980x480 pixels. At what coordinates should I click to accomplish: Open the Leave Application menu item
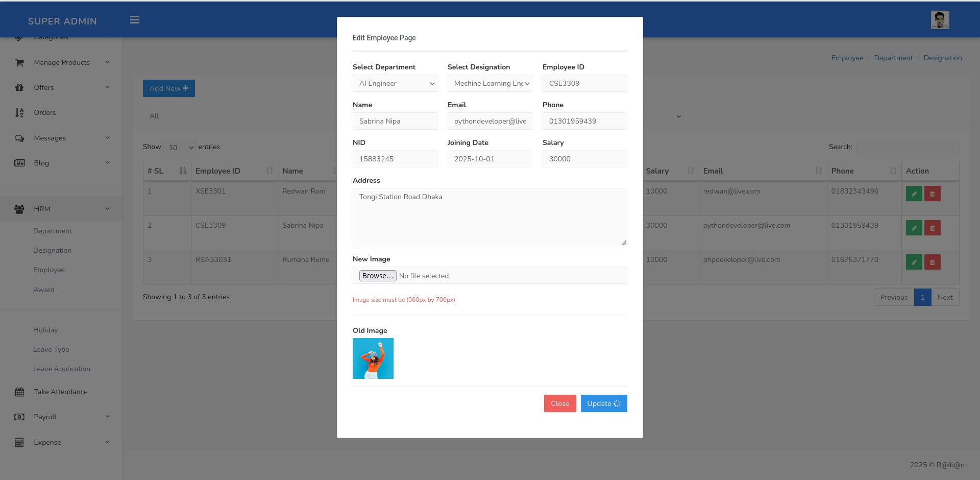click(62, 369)
